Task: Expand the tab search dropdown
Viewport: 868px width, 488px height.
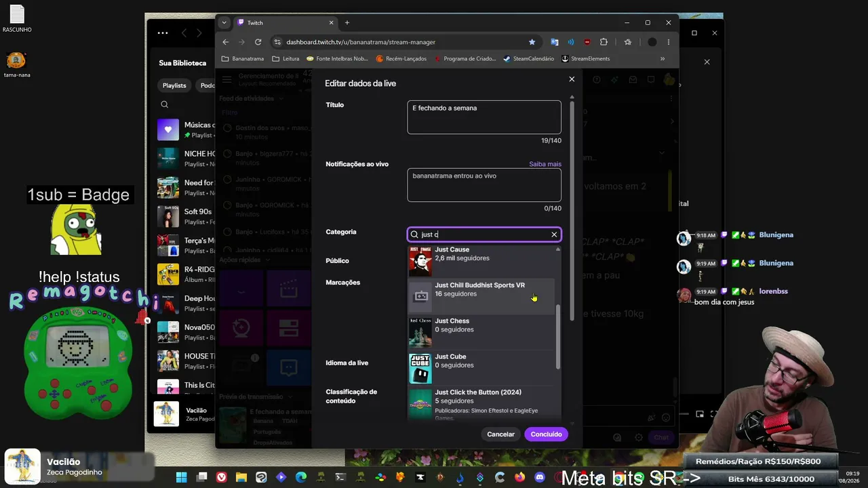Action: click(x=224, y=22)
